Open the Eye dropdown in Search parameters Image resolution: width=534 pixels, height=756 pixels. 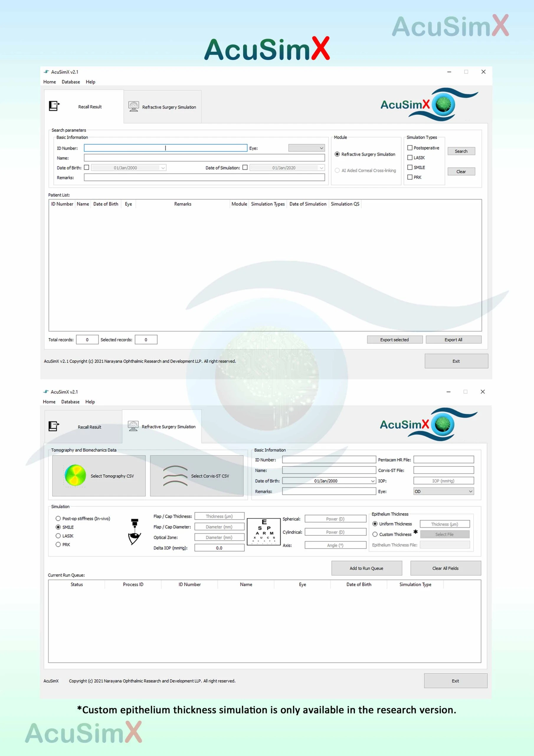[306, 148]
